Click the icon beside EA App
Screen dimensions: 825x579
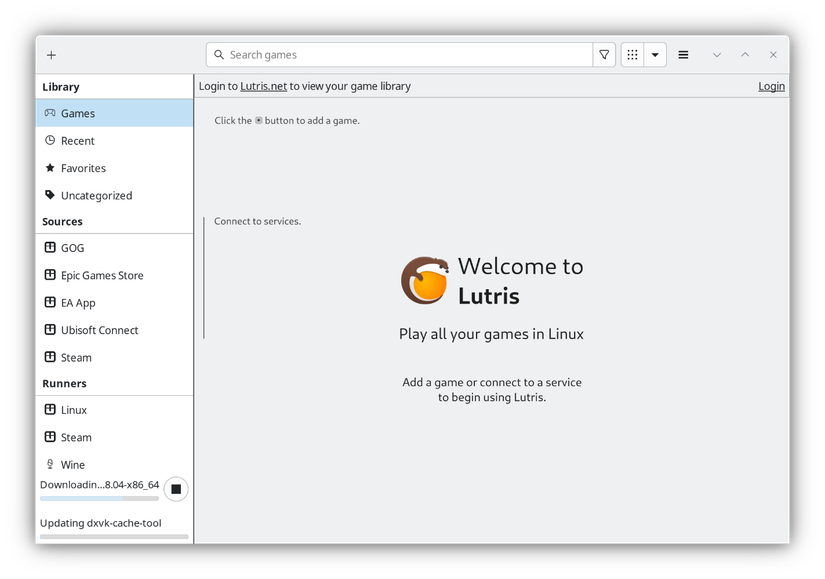(50, 302)
